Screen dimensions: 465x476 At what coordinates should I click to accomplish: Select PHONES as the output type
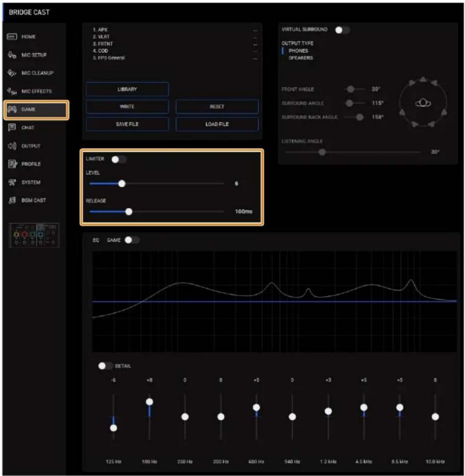point(298,51)
